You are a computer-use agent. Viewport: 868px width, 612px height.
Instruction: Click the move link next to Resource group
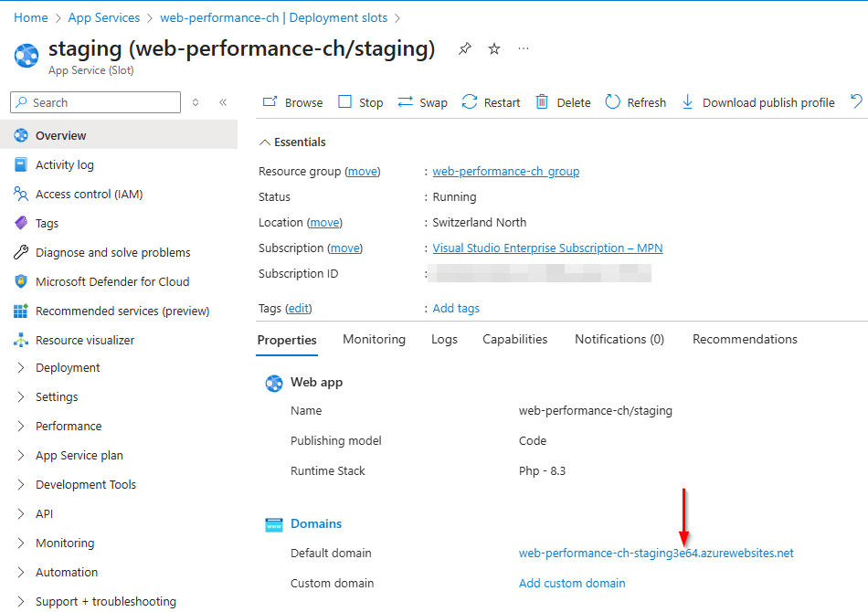[x=363, y=172]
